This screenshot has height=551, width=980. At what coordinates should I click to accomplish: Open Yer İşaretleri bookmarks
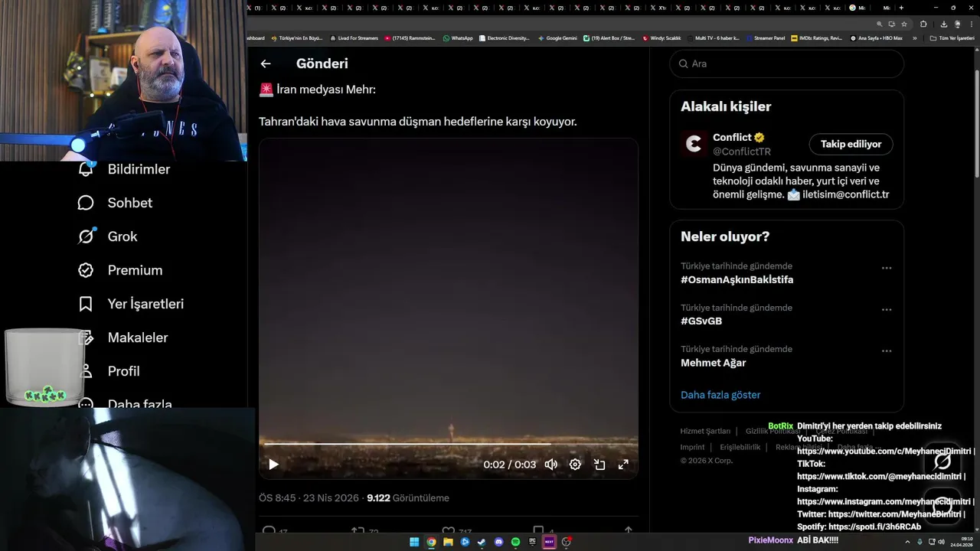pos(131,304)
